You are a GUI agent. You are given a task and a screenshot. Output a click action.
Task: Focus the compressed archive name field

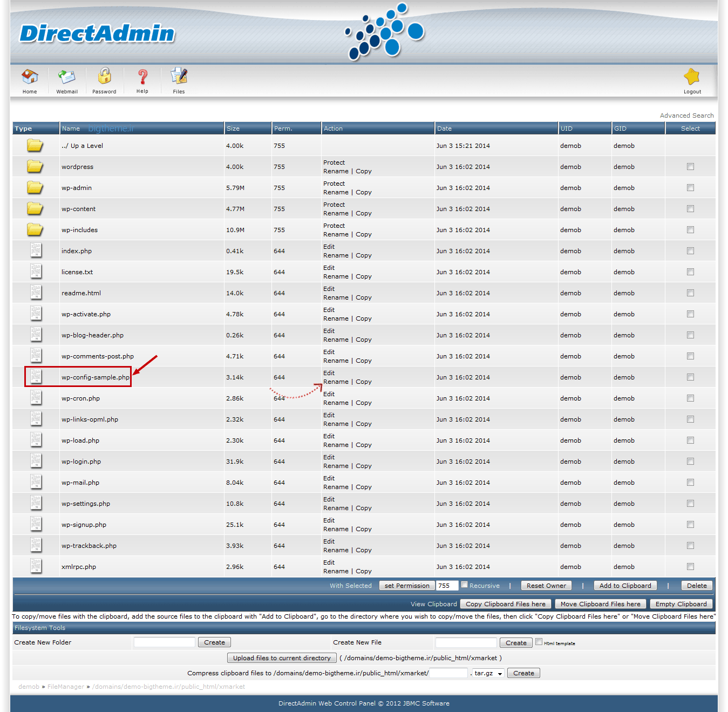pos(448,673)
